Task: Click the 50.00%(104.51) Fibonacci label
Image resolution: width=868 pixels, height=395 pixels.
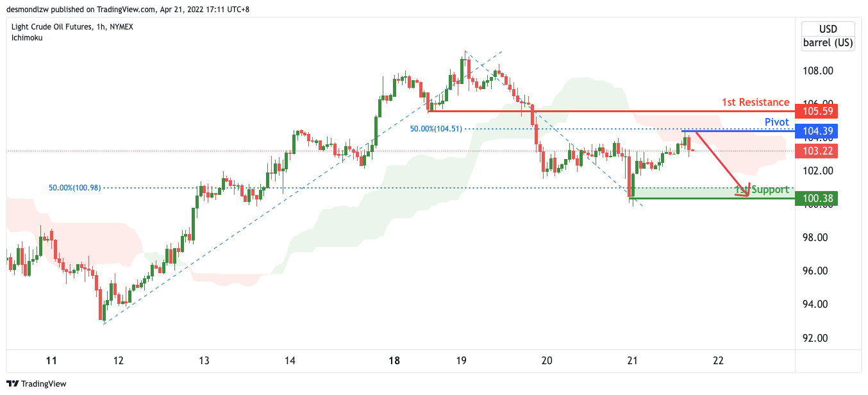Action: click(437, 129)
